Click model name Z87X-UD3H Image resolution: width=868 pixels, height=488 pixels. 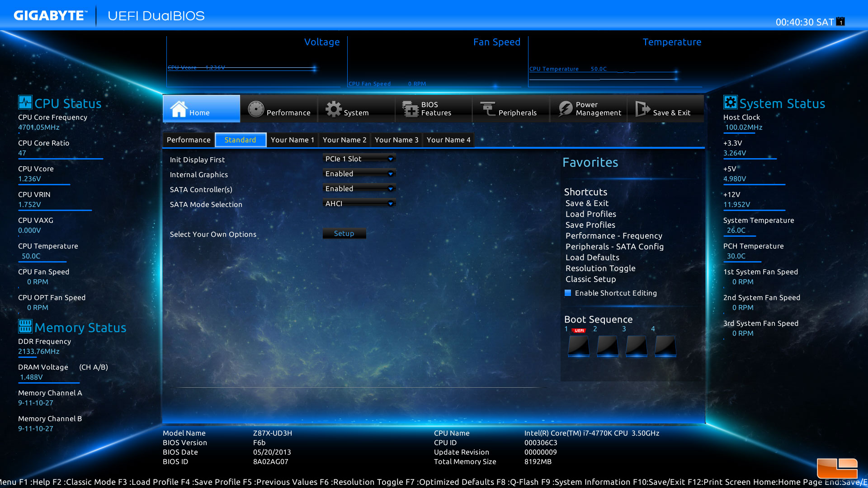(x=273, y=433)
